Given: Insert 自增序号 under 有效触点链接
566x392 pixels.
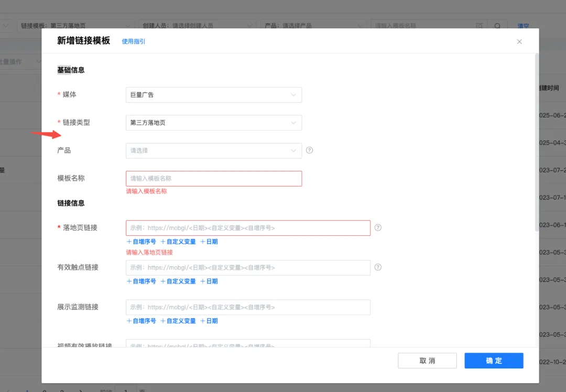Looking at the screenshot, I should point(141,281).
